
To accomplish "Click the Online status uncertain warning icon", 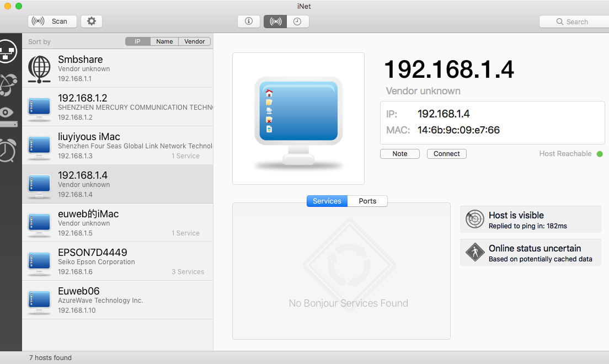I will (x=474, y=252).
